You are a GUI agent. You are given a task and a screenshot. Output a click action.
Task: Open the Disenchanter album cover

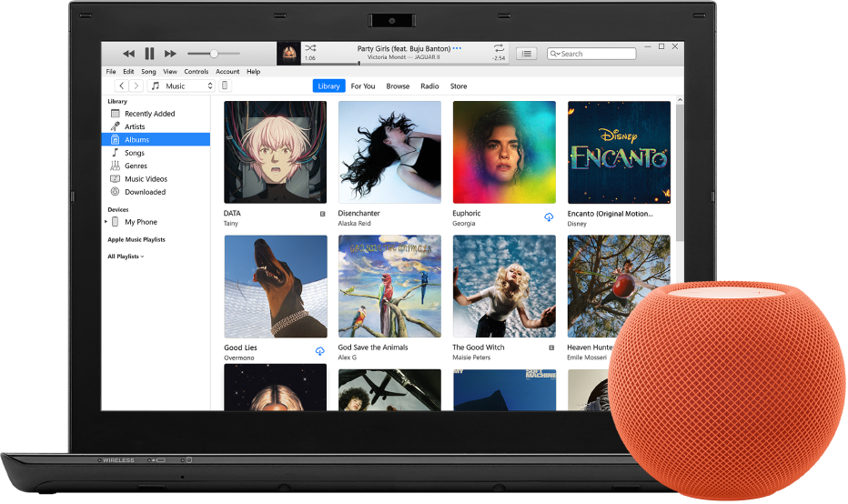[390, 152]
